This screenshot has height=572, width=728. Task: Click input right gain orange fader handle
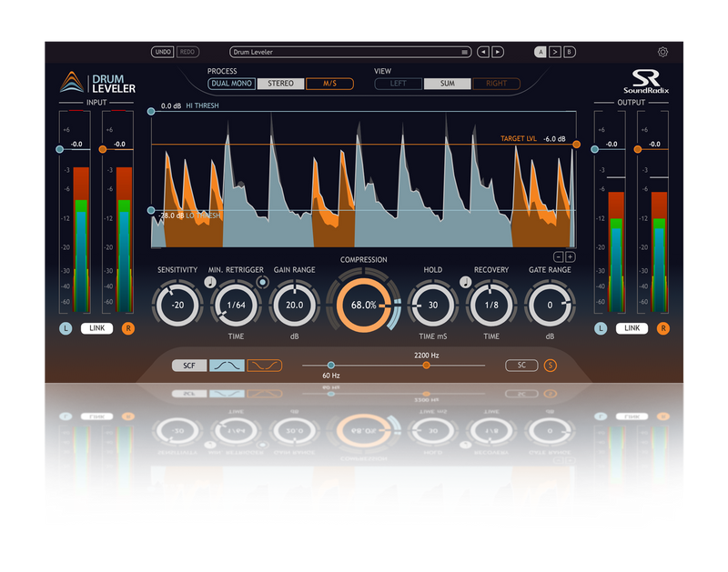click(103, 149)
